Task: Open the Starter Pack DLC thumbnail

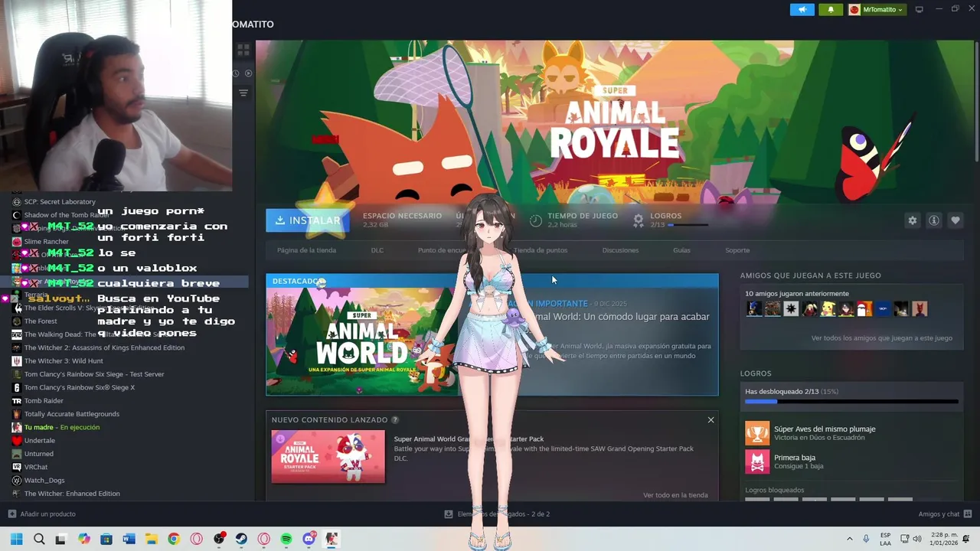Action: (x=328, y=456)
